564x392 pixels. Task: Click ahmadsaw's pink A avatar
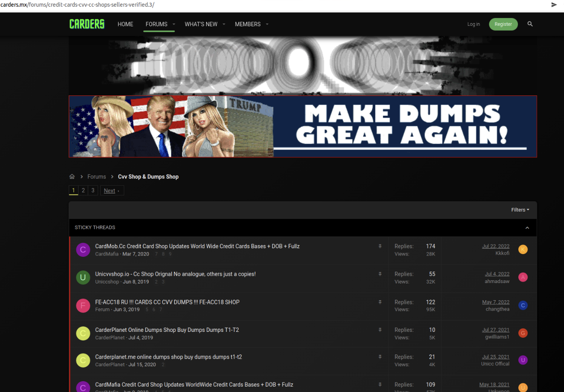tap(523, 277)
